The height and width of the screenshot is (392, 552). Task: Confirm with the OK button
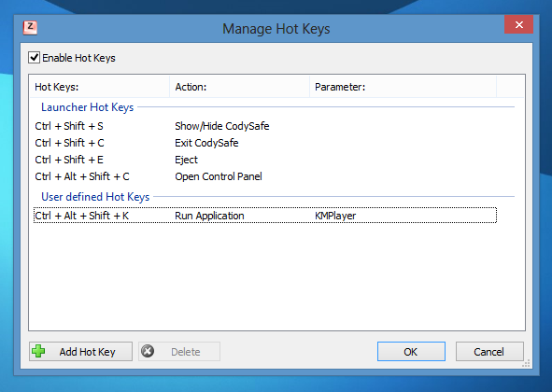pyautogui.click(x=411, y=351)
